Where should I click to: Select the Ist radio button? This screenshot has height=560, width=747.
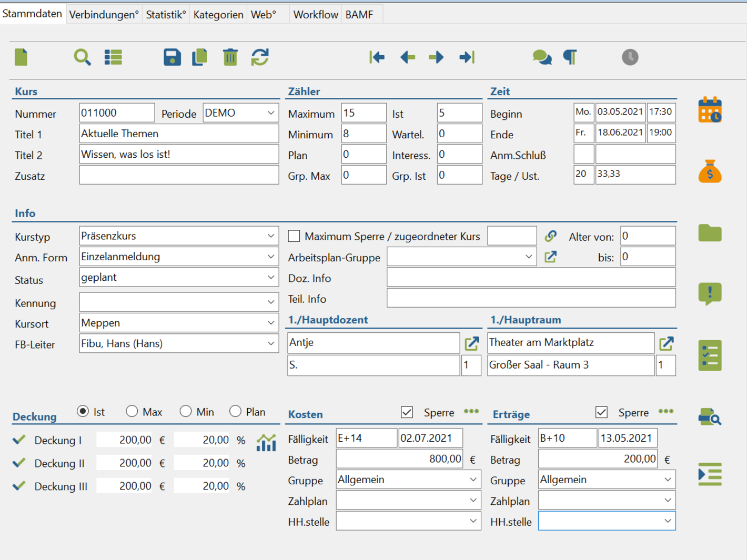(x=83, y=411)
